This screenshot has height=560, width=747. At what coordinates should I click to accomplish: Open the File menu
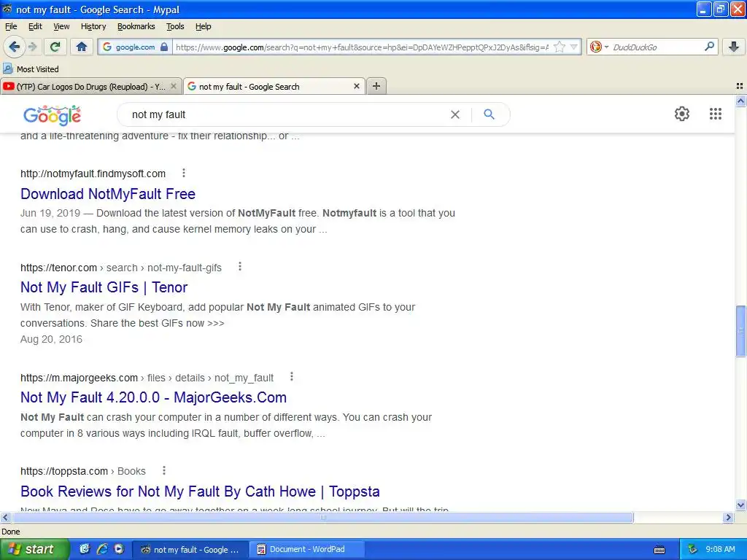pyautogui.click(x=11, y=26)
